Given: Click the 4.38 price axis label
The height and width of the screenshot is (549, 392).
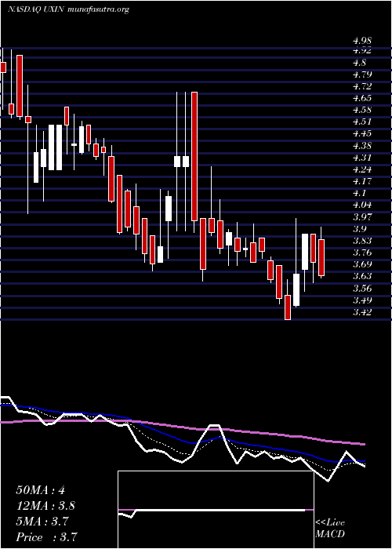Looking at the screenshot, I should [x=362, y=146].
